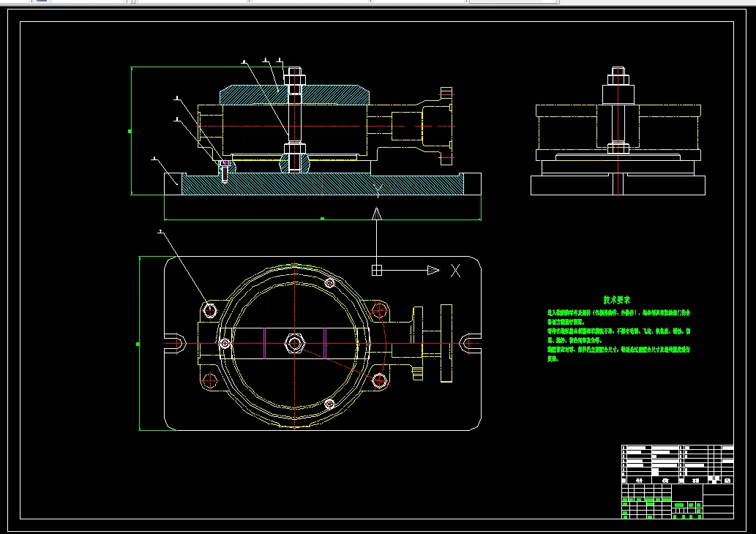Select the central hex nut in plan view
This screenshot has height=534, width=756.
[295, 344]
